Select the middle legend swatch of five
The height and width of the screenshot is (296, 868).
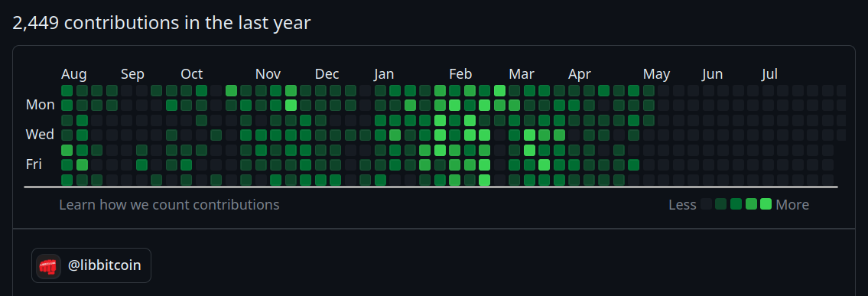(736, 203)
